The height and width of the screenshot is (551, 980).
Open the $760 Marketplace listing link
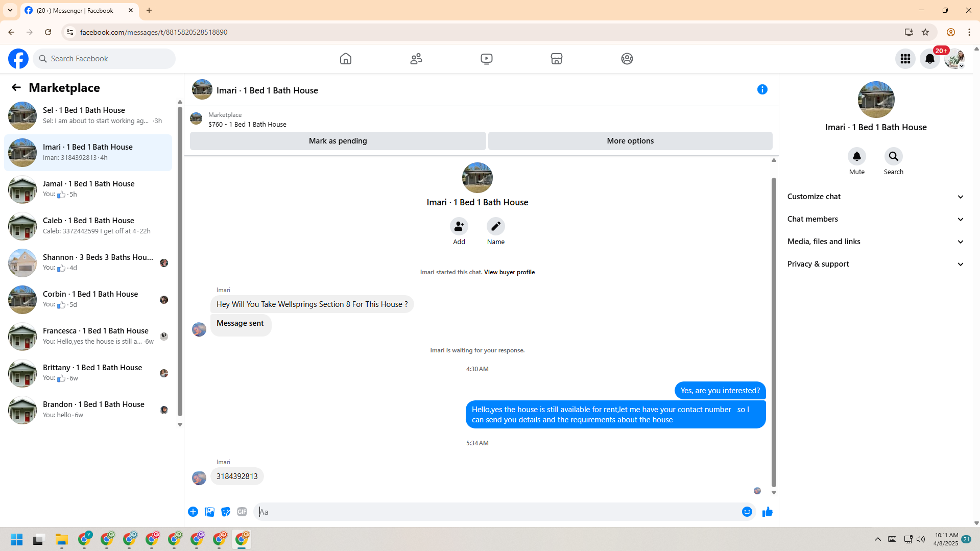click(247, 124)
